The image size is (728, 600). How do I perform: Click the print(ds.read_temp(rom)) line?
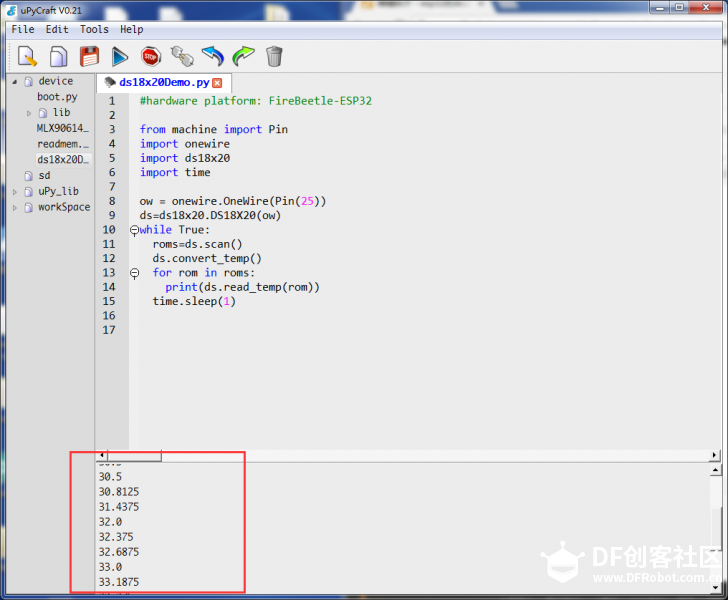coord(242,287)
